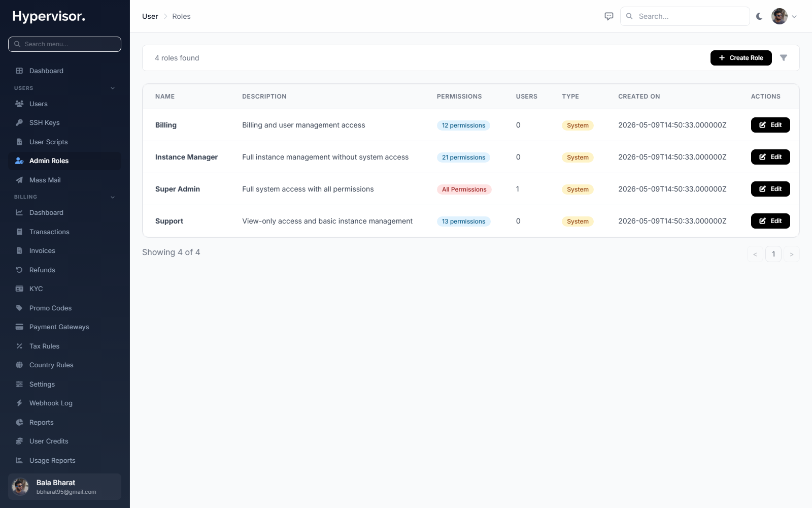Open the chat feedback icon in header
The image size is (812, 508).
[x=609, y=16]
